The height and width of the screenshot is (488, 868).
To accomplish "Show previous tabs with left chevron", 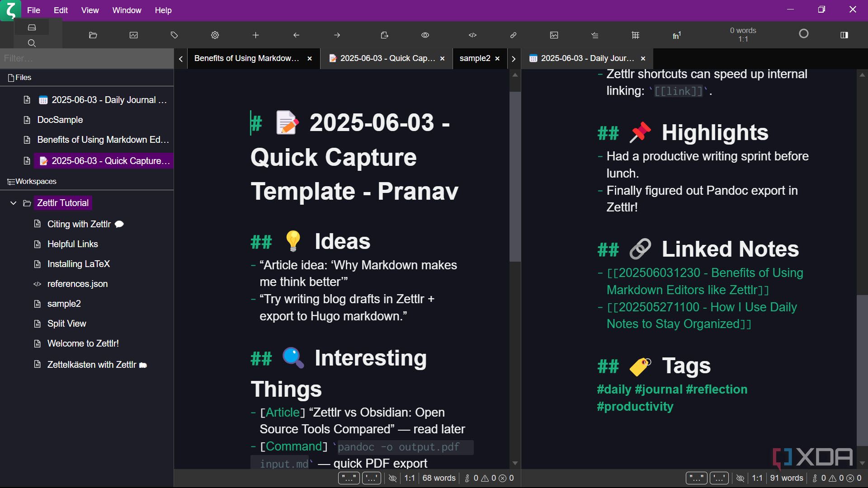I will 181,59.
